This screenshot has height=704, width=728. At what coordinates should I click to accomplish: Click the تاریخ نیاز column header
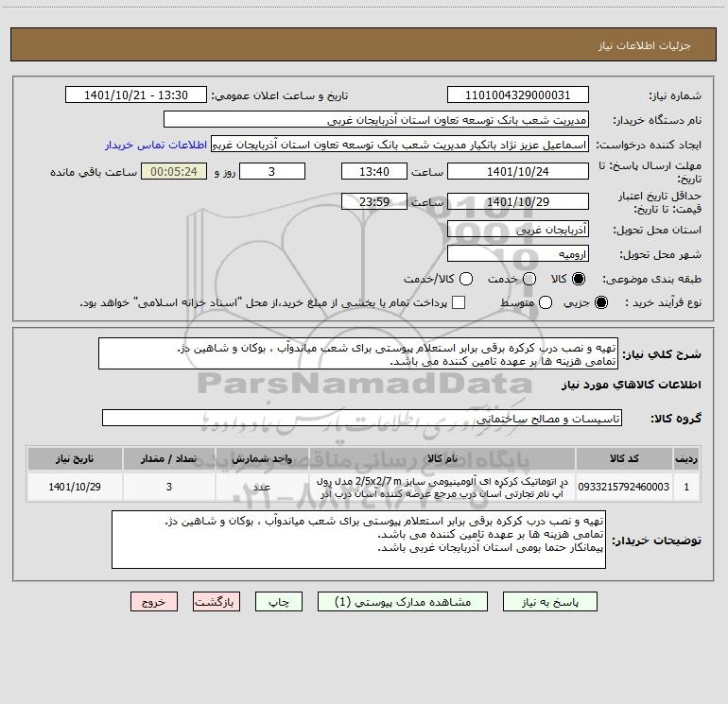tap(75, 458)
